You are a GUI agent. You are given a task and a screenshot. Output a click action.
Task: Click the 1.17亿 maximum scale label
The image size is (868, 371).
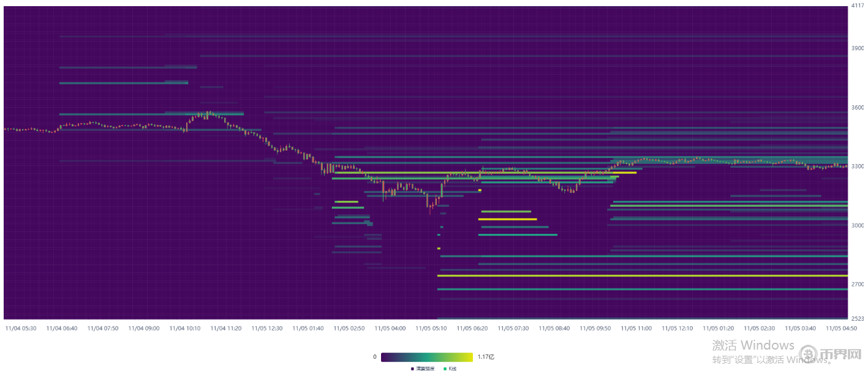point(486,356)
